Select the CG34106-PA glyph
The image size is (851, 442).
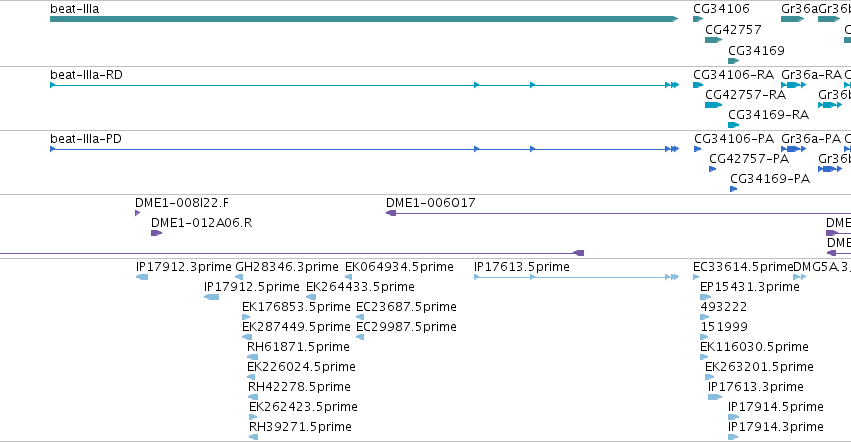click(697, 149)
